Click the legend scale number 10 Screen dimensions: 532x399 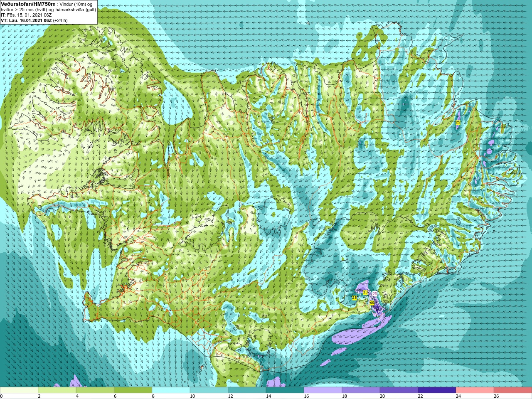pyautogui.click(x=192, y=396)
